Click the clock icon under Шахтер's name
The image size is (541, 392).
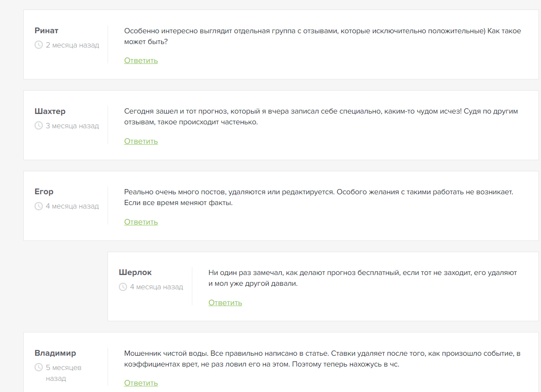(x=38, y=126)
